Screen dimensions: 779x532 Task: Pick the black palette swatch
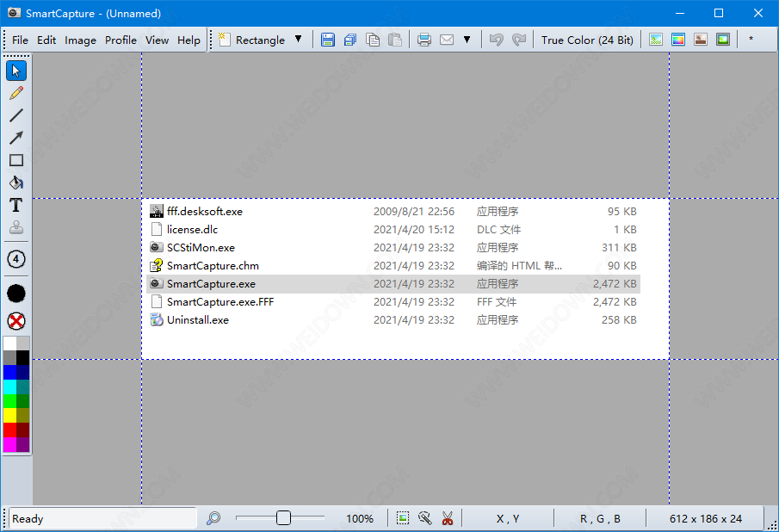click(x=23, y=357)
